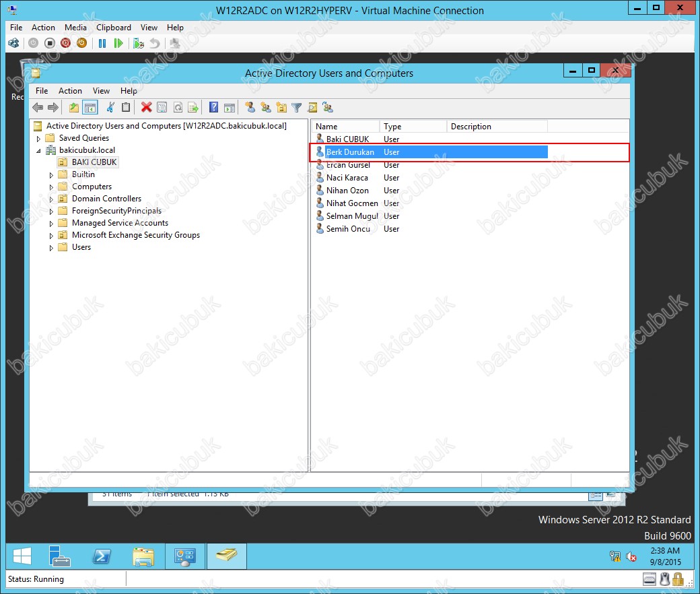Click the funnel Filter Options icon
The width and height of the screenshot is (700, 594).
pyautogui.click(x=296, y=107)
